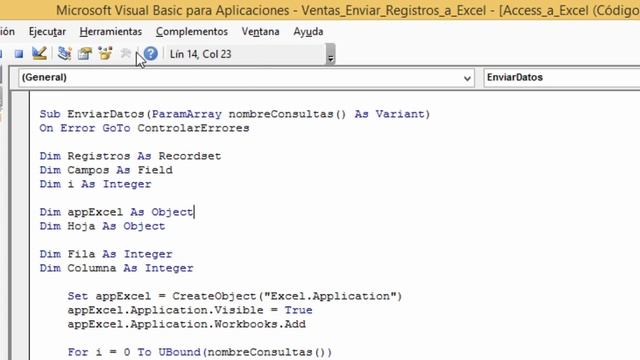Click 'Dim appExcel As Object' line

point(116,212)
